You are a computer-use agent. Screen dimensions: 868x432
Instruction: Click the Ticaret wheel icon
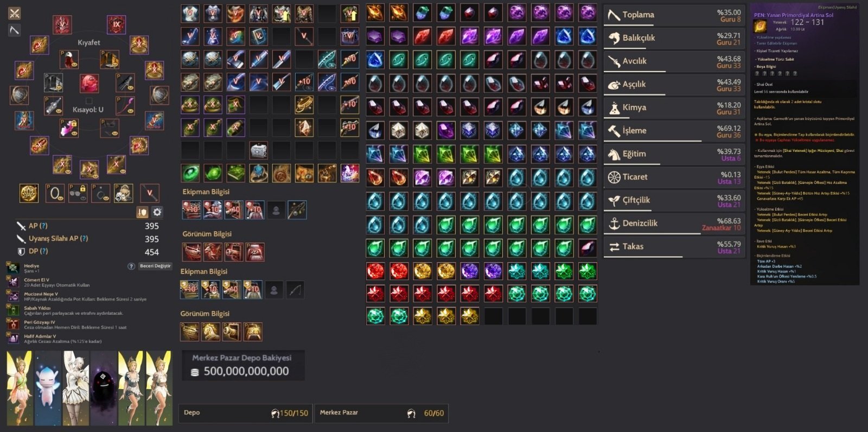point(614,177)
